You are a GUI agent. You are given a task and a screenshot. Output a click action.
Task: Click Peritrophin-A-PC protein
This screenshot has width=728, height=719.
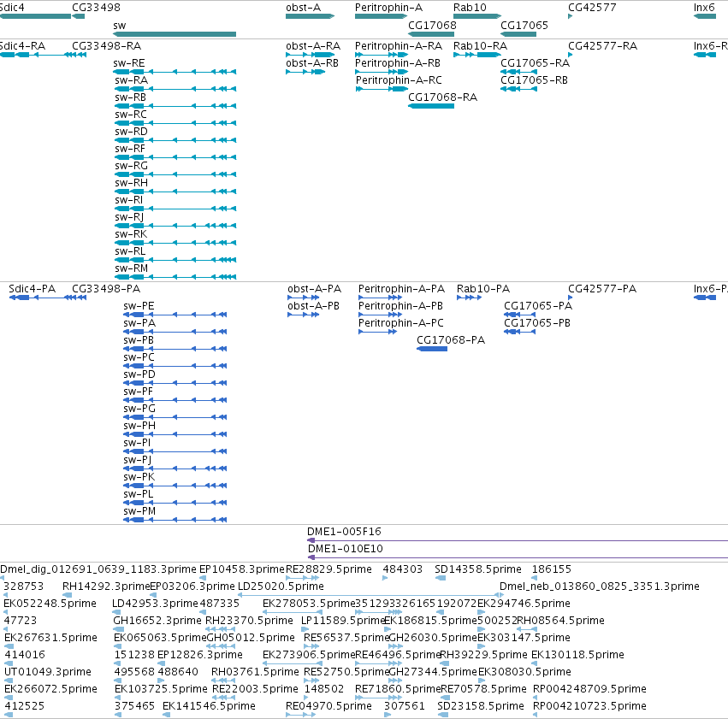378,332
